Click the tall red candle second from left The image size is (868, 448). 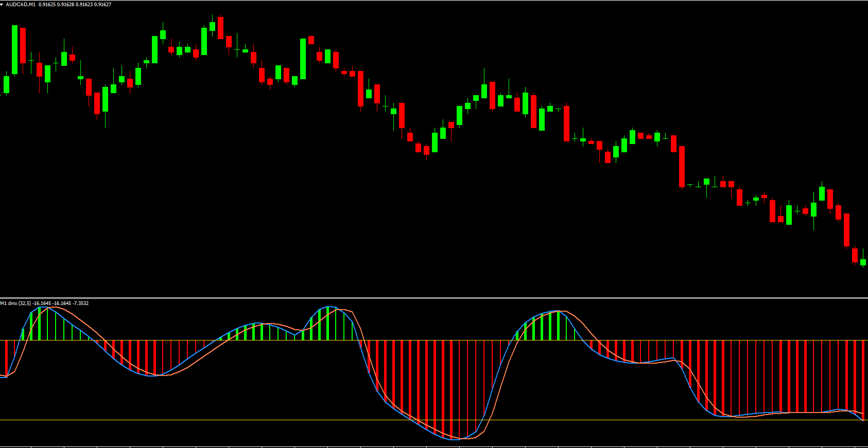23,45
